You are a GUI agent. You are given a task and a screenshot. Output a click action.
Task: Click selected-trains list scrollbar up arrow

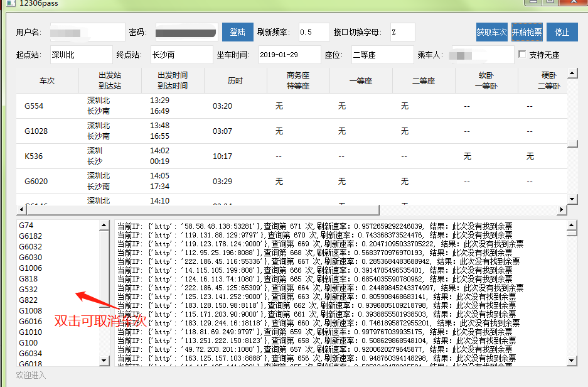coord(104,225)
